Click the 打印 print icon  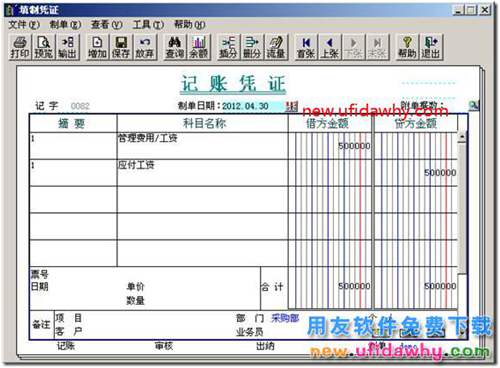point(20,47)
